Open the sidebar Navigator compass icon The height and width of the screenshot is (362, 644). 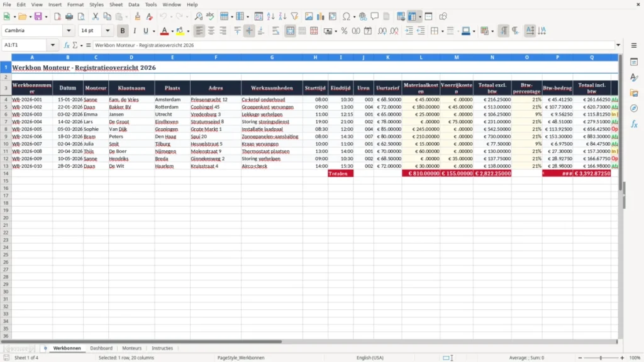pyautogui.click(x=634, y=108)
